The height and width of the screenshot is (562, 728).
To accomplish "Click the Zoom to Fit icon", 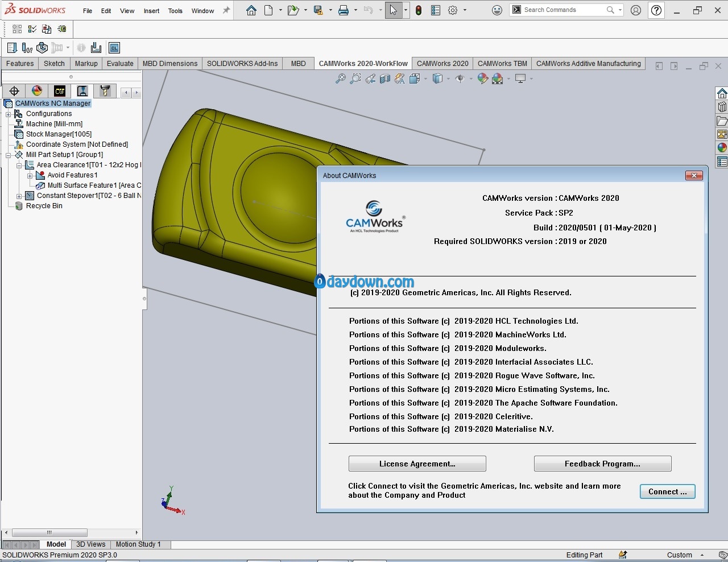I will [x=341, y=79].
